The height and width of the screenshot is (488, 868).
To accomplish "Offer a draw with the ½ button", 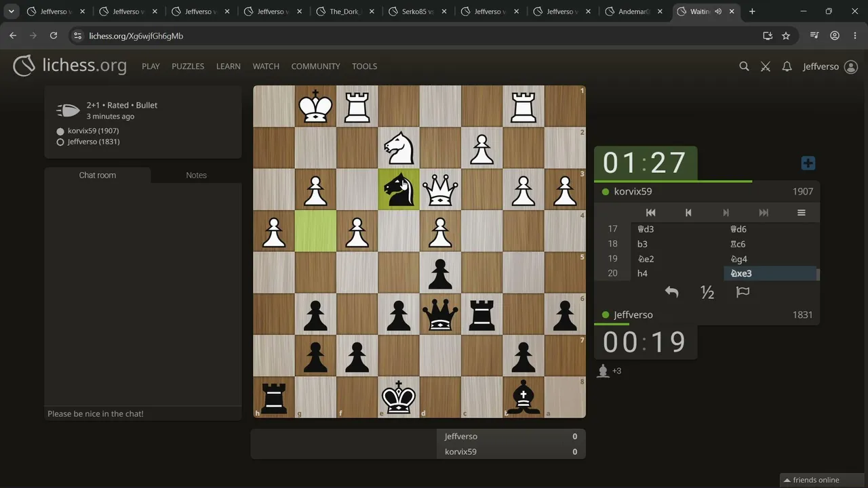I will (x=707, y=292).
